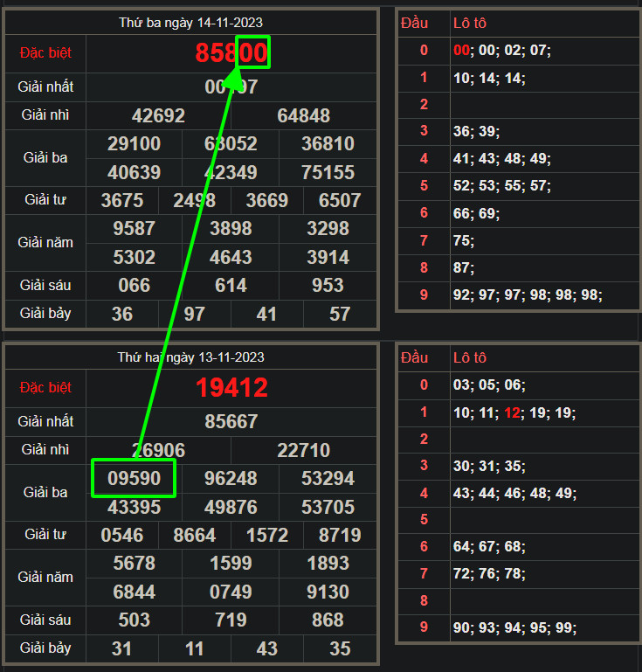Click the special prize number 19412
The height and width of the screenshot is (672, 642).
tap(231, 387)
